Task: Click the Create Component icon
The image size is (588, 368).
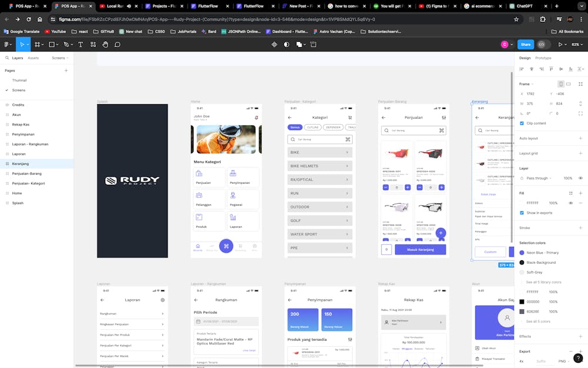Action: (x=275, y=44)
